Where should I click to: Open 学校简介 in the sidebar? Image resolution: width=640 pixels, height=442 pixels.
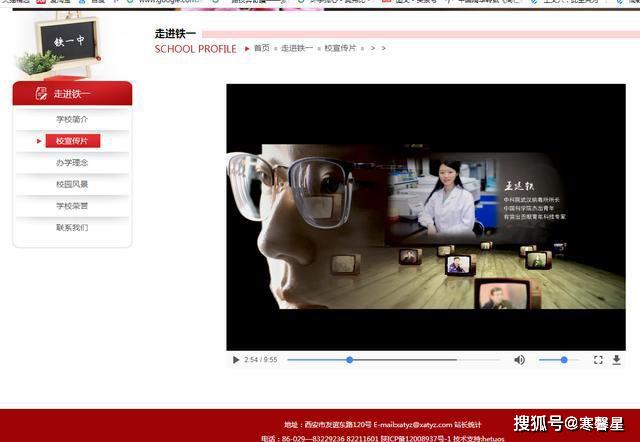click(72, 120)
